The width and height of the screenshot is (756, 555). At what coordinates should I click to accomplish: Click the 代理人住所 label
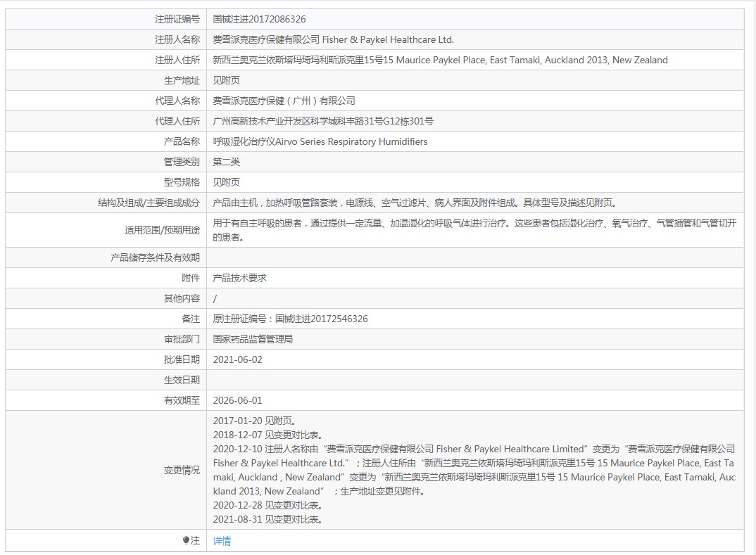[177, 121]
